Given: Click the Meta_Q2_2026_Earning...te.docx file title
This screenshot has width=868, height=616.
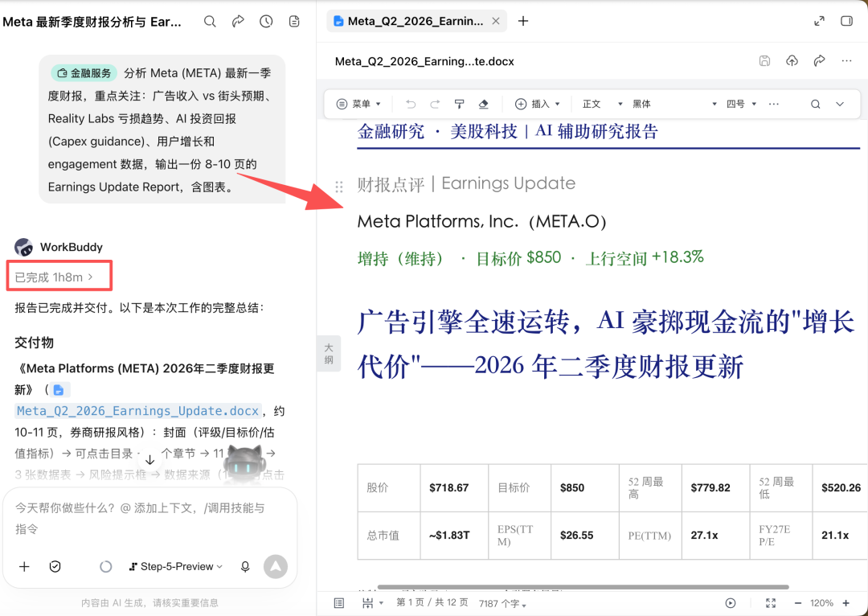Looking at the screenshot, I should [424, 61].
